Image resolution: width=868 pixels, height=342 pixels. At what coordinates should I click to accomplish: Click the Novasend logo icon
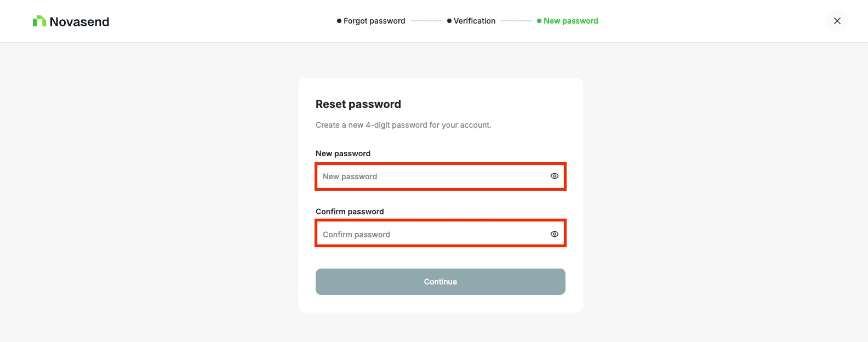pos(39,20)
